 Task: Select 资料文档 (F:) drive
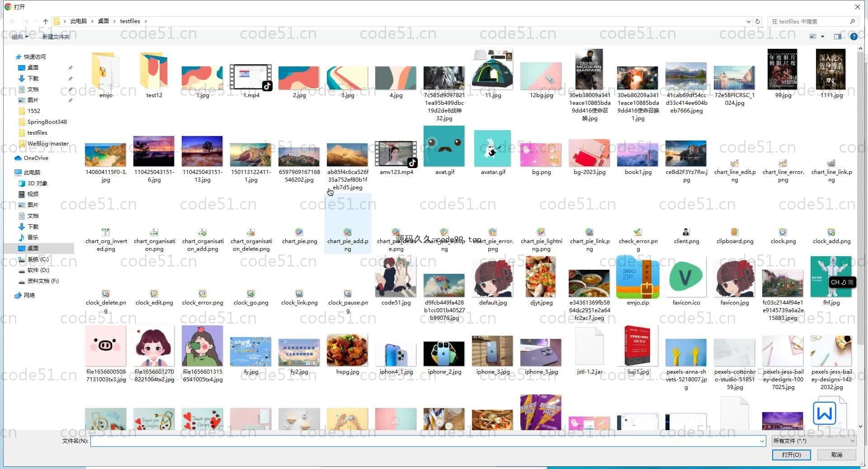(x=43, y=281)
